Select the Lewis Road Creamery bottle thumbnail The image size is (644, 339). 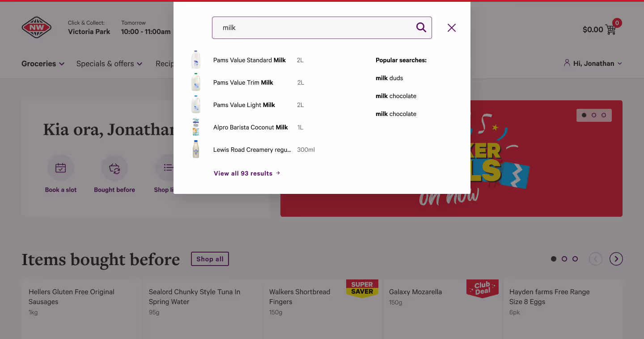click(x=196, y=149)
